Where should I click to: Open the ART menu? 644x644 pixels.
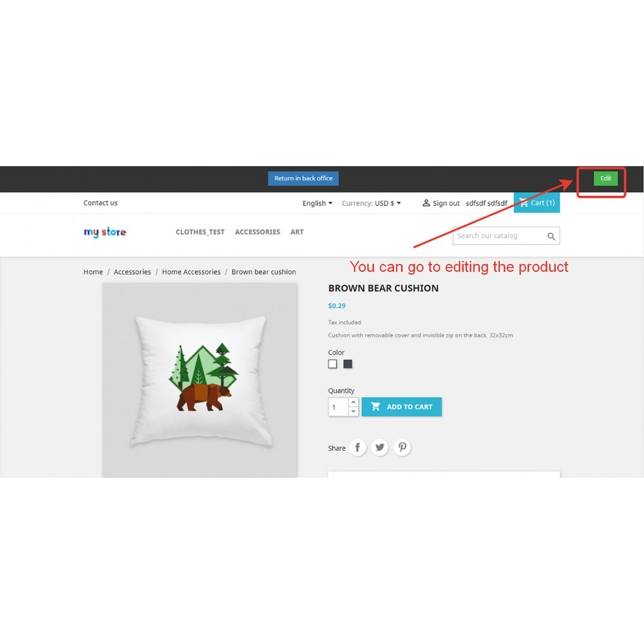[x=297, y=232]
